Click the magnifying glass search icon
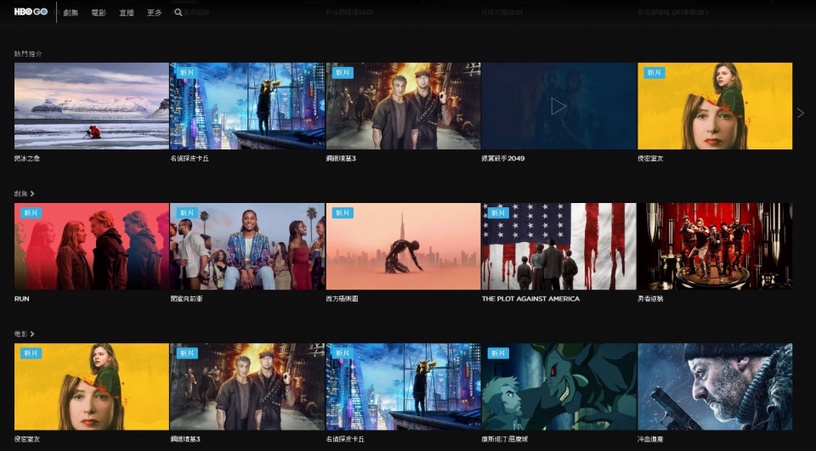This screenshot has height=451, width=816. tap(178, 12)
